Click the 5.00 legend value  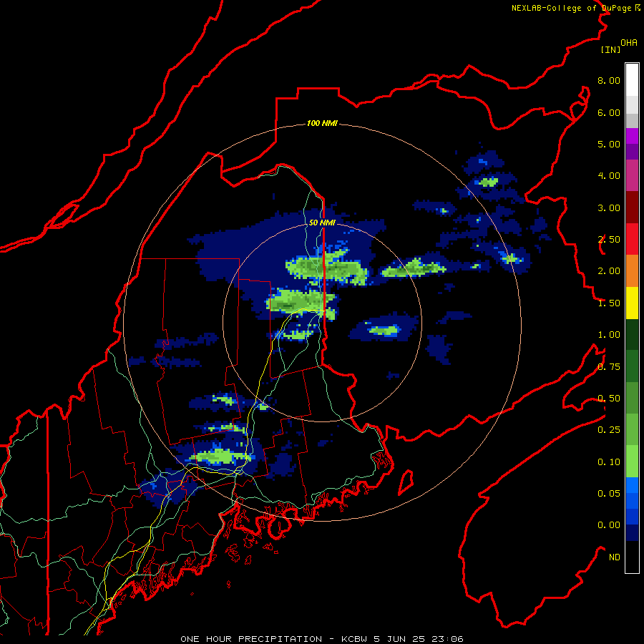click(609, 144)
